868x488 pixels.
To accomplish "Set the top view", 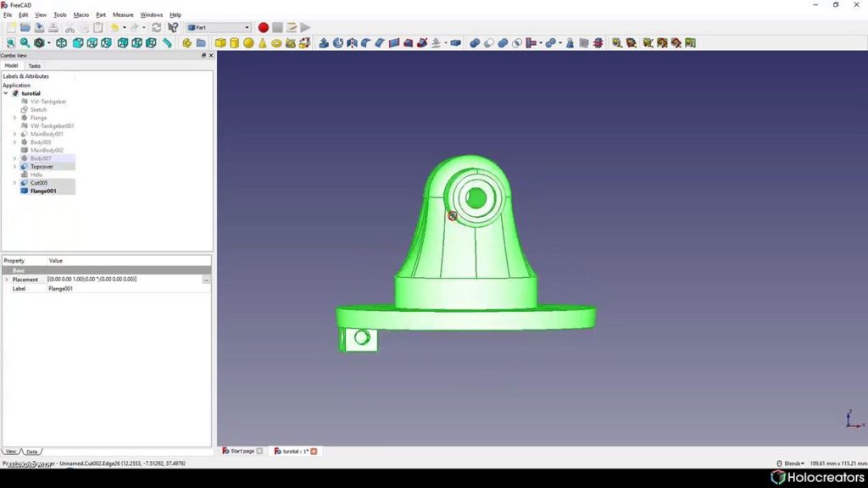I will pyautogui.click(x=92, y=43).
